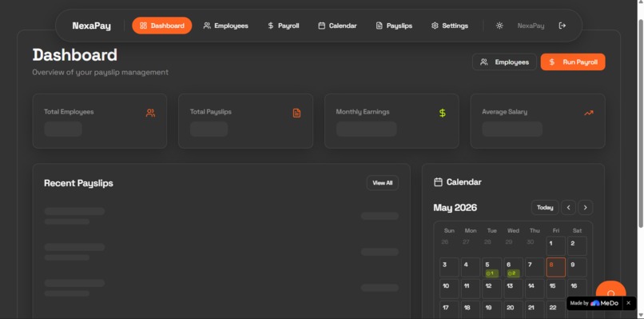Image resolution: width=644 pixels, height=319 pixels.
Task: Click View All for Recent Payslips
Action: [383, 183]
